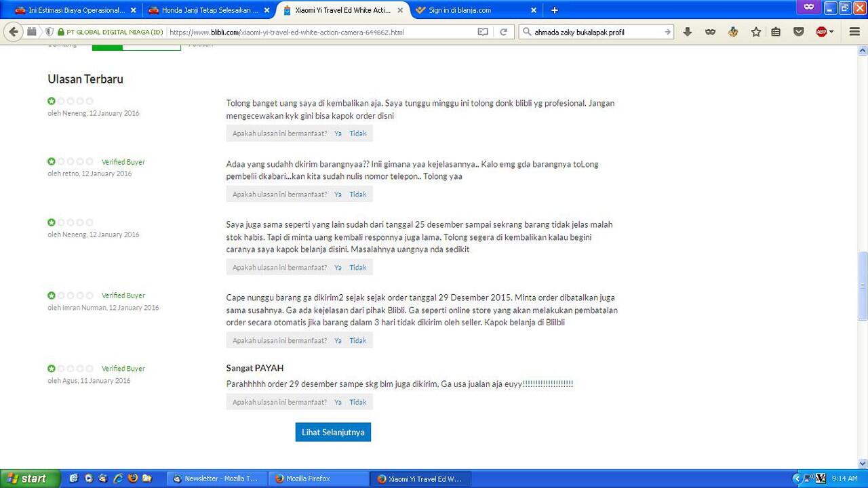
Task: Click Ya on Imran Nurman's review
Action: [x=338, y=341]
